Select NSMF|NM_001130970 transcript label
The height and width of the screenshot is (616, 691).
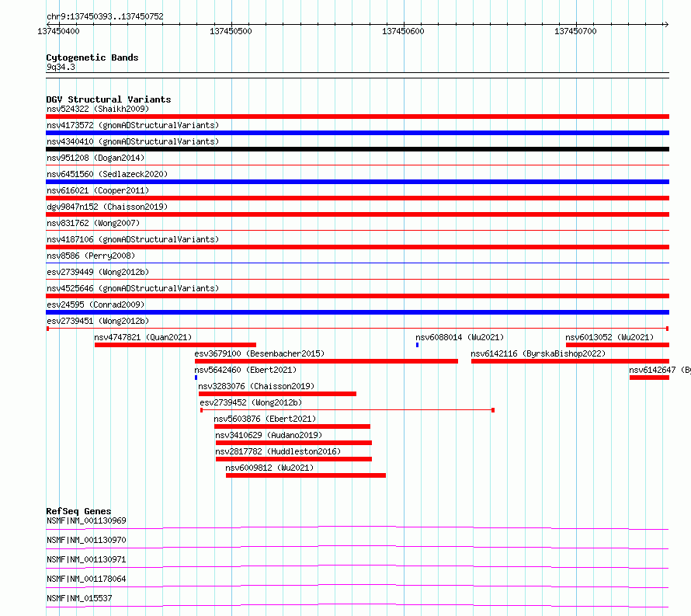[86, 540]
